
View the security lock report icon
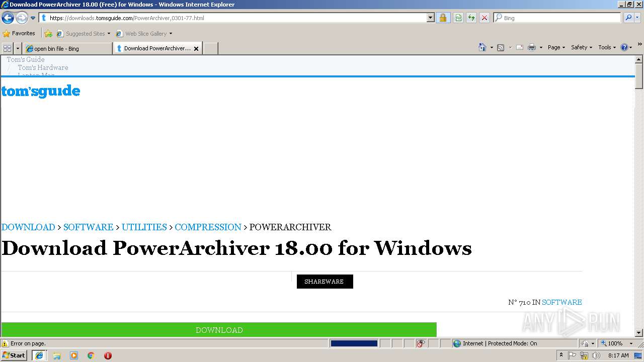[x=443, y=18]
